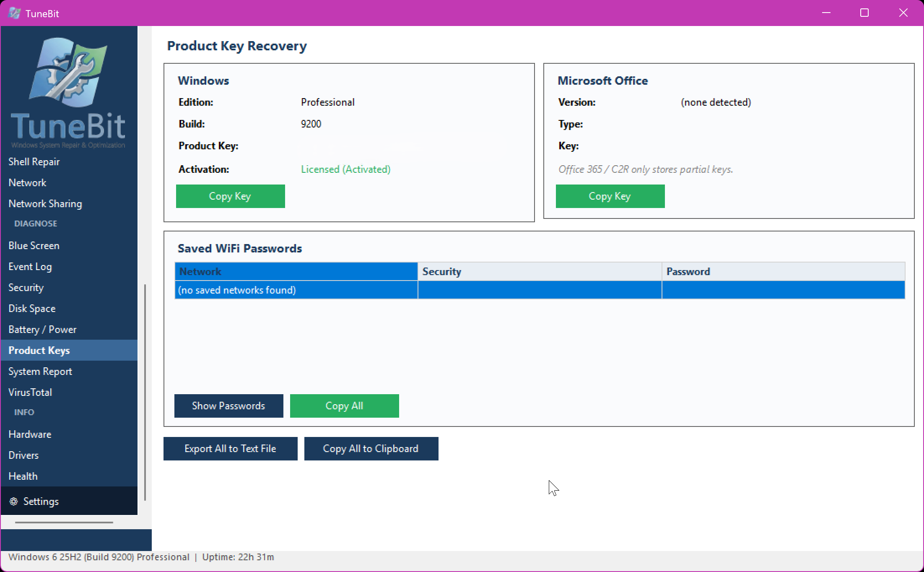
Task: Copy the Windows product key
Action: click(x=231, y=196)
